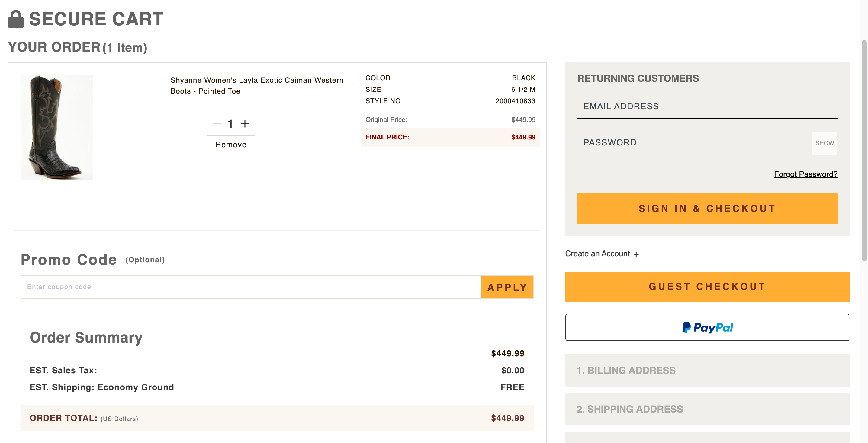Select the Final Price $449.99 value
This screenshot has width=868, height=443.
click(523, 137)
